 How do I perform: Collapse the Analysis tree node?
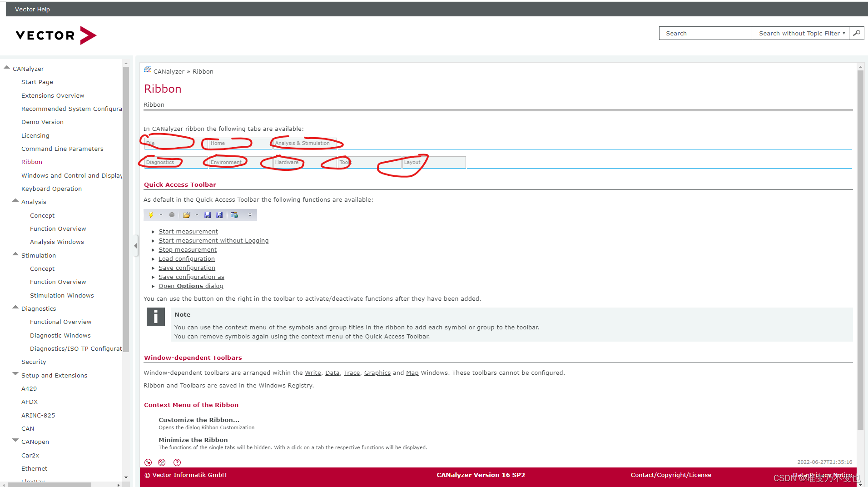click(15, 201)
